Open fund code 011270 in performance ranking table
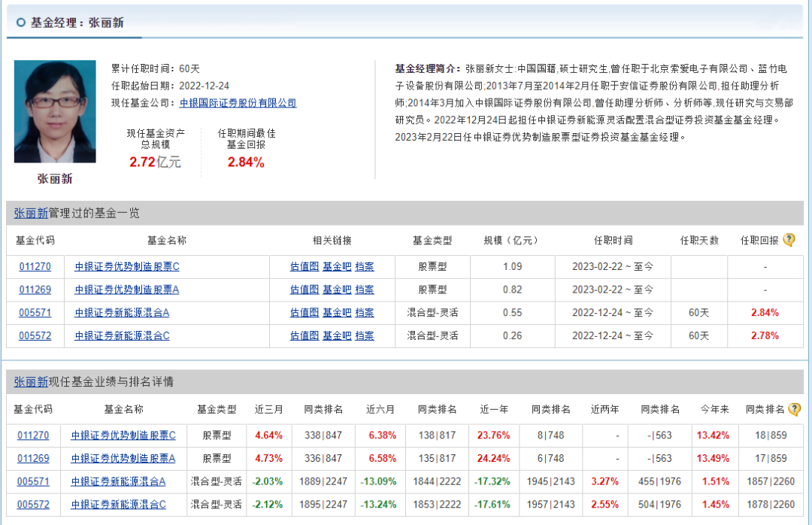The image size is (812, 525). pos(33,435)
